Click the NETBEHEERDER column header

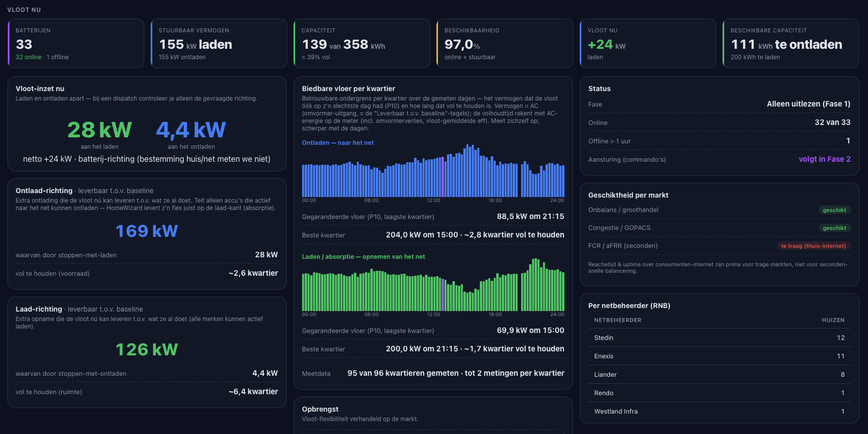tap(618, 320)
